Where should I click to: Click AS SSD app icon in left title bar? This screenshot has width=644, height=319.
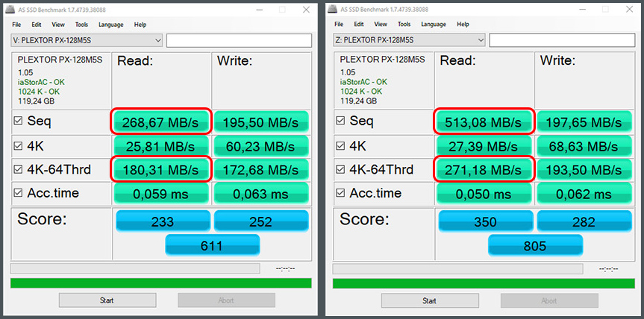pyautogui.click(x=9, y=10)
